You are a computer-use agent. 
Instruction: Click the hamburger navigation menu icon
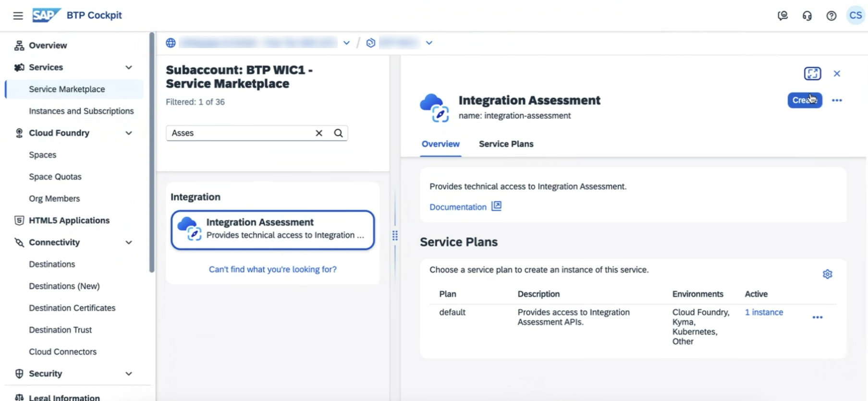click(x=18, y=16)
